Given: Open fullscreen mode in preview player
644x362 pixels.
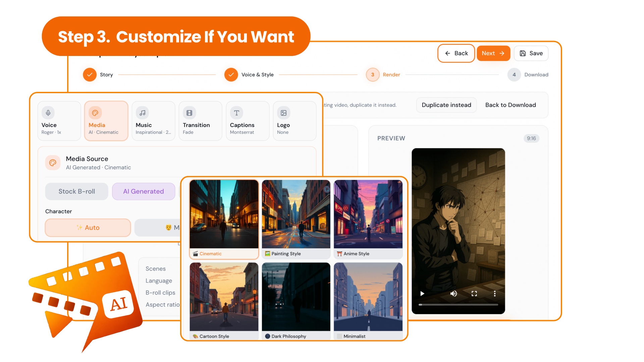Looking at the screenshot, I should click(474, 294).
